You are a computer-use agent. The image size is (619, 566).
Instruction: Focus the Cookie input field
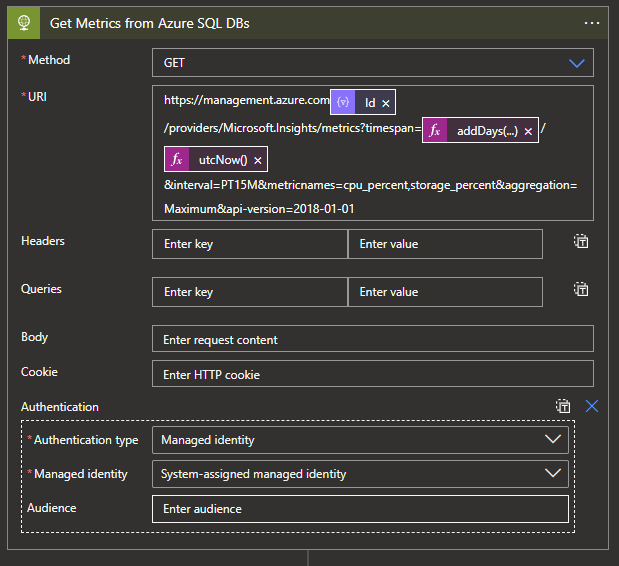(x=373, y=373)
